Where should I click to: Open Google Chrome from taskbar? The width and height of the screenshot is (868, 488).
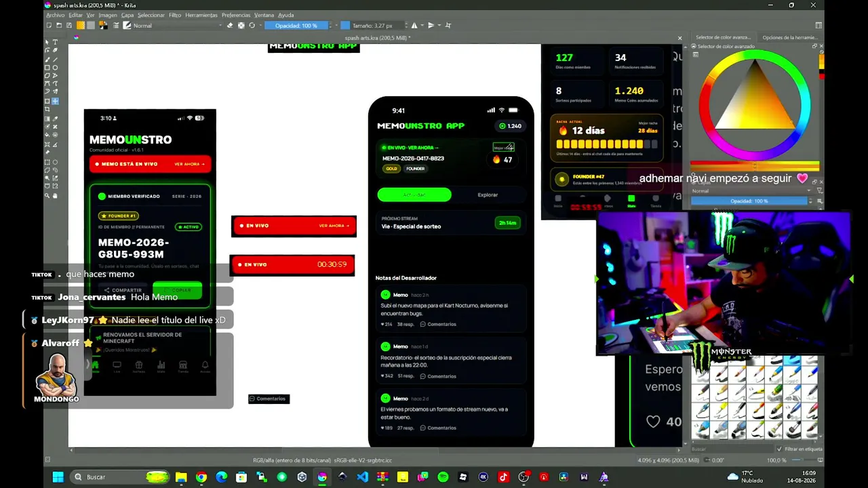tap(201, 477)
